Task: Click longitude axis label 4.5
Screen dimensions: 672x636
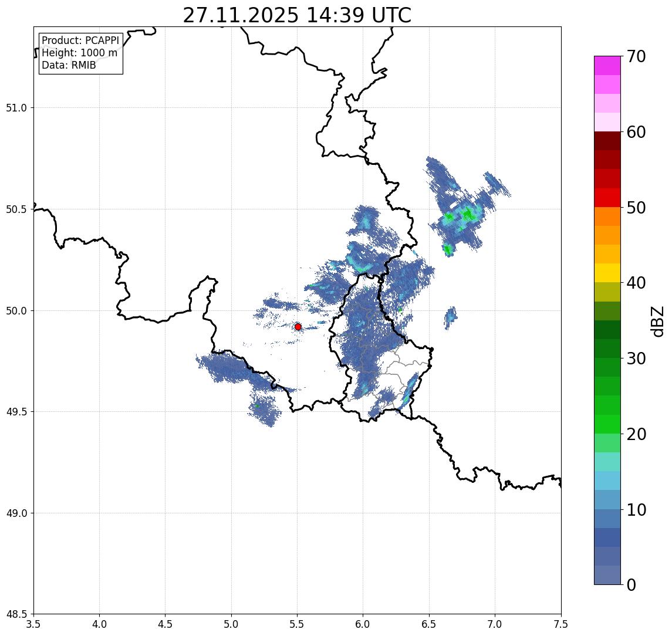Action: [166, 624]
